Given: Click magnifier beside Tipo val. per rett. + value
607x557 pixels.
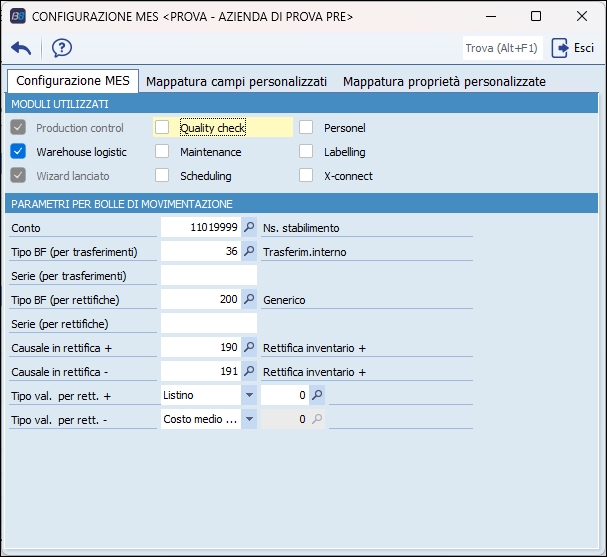Looking at the screenshot, I should (317, 396).
